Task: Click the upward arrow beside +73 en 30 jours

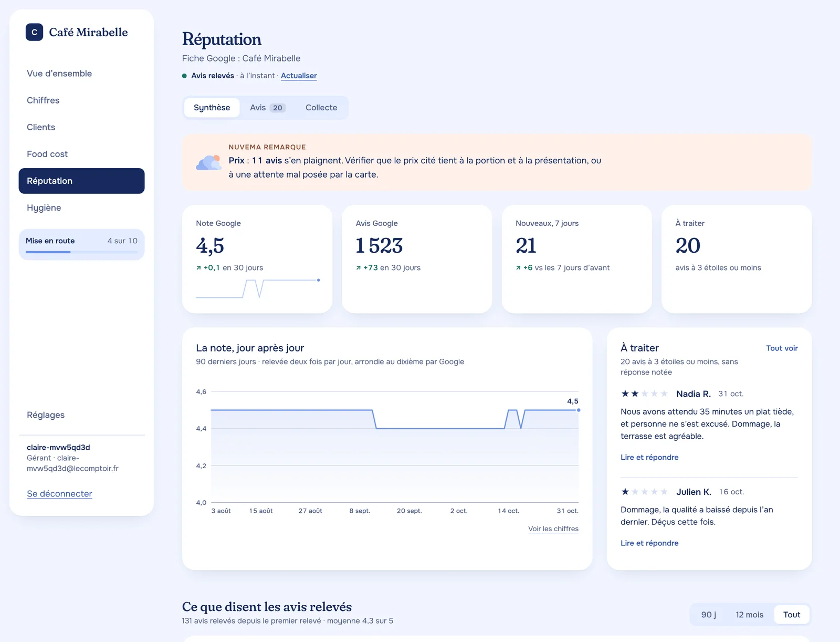Action: [x=359, y=268]
